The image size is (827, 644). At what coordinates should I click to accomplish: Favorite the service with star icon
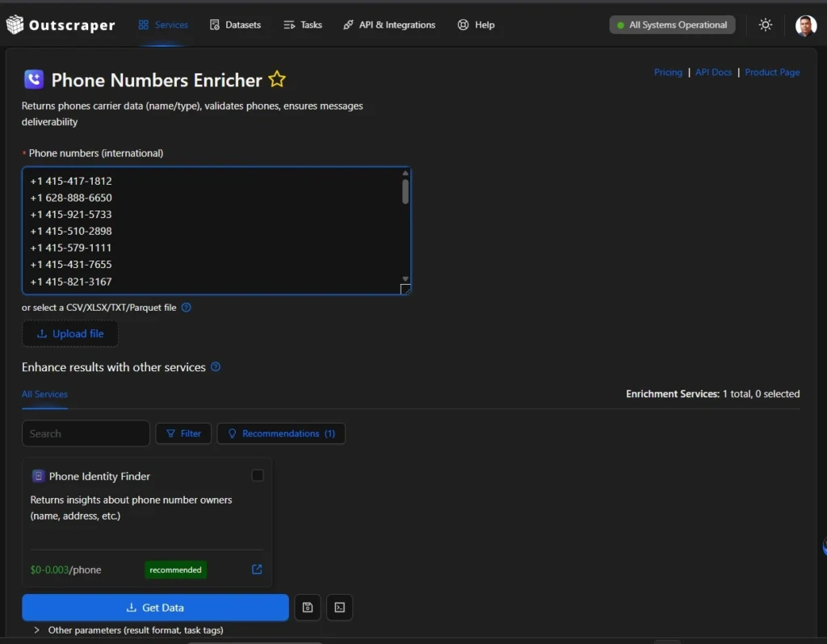click(x=277, y=80)
